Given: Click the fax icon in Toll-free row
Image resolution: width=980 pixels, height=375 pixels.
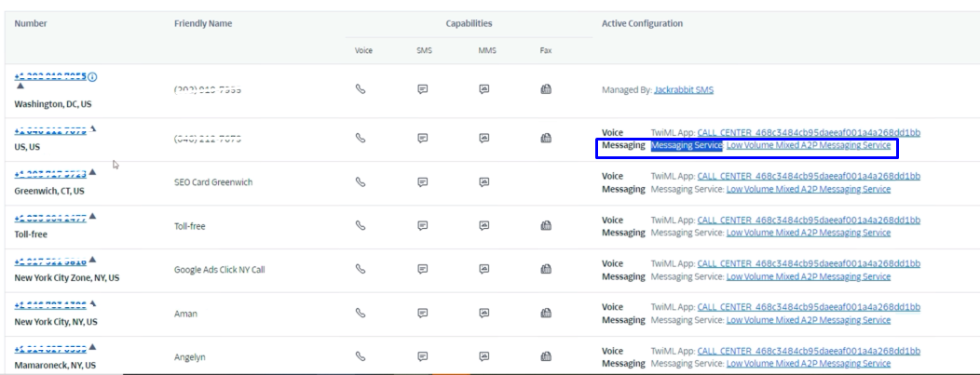Looking at the screenshot, I should [547, 225].
